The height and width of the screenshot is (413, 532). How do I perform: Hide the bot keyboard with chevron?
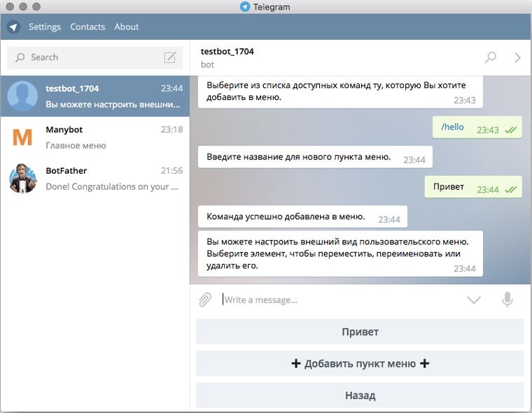coord(474,300)
